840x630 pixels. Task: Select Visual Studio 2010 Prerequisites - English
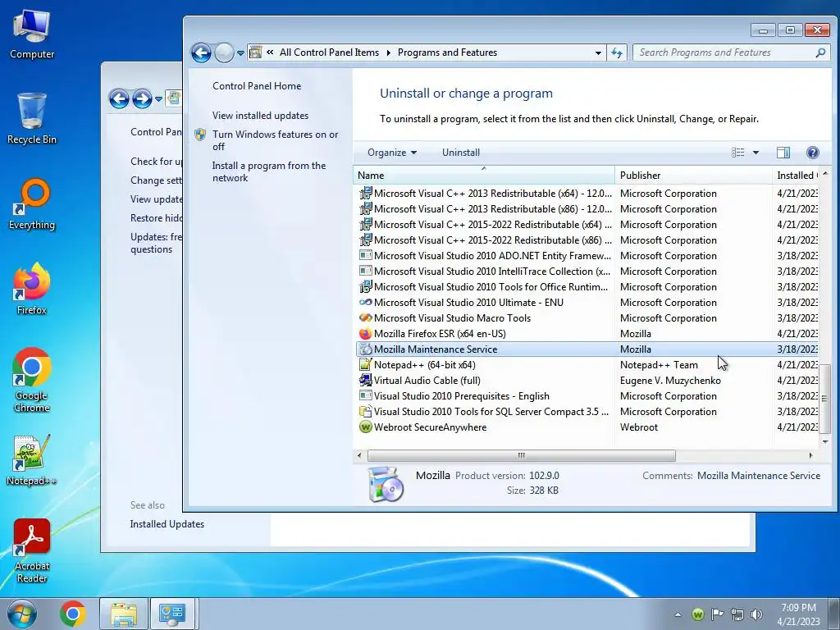pos(587,396)
